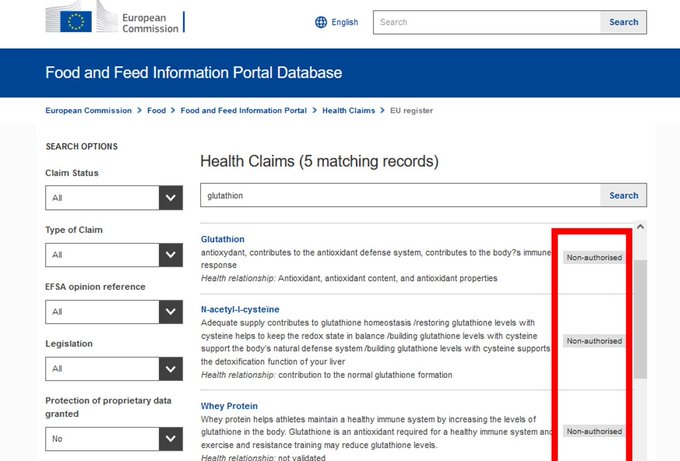Open the English language selector
680x461 pixels.
click(x=344, y=22)
